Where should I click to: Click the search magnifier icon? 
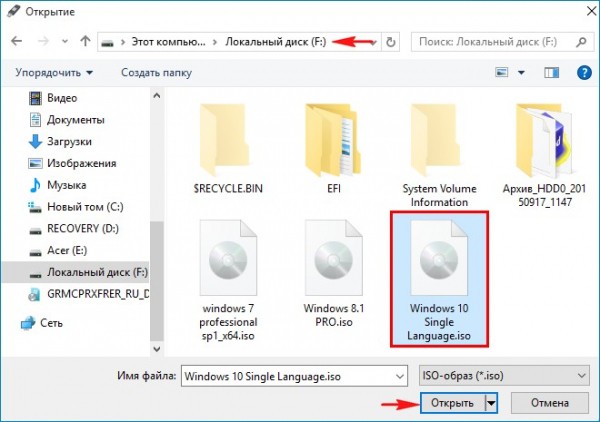pyautogui.click(x=581, y=42)
